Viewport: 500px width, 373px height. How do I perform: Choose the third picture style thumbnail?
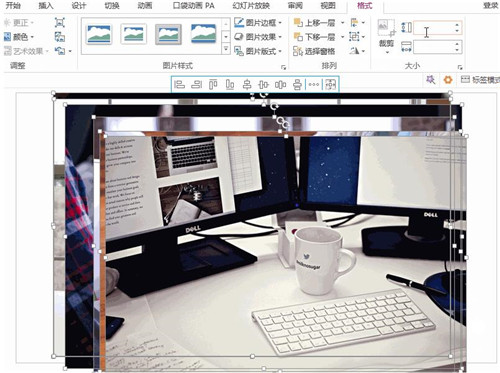(x=168, y=34)
